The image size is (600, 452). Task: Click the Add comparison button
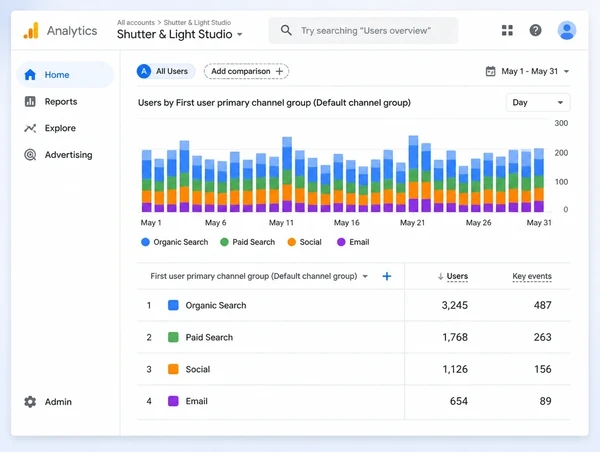pos(246,71)
